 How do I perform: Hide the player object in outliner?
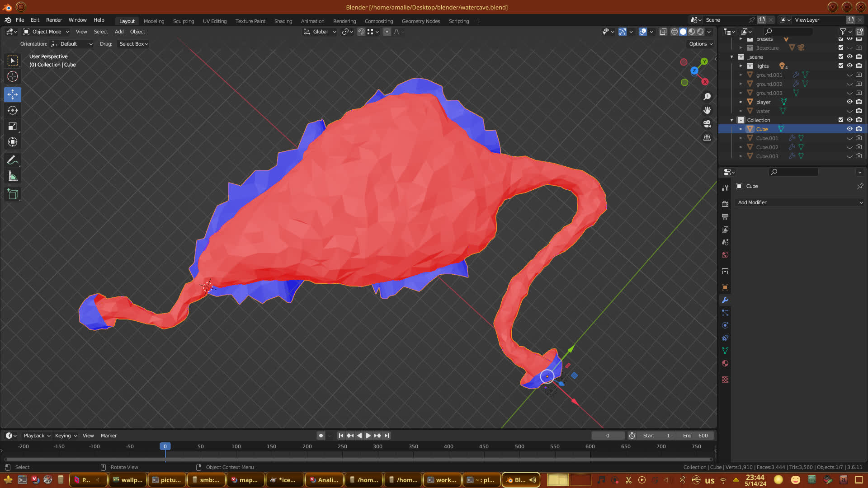(x=849, y=102)
